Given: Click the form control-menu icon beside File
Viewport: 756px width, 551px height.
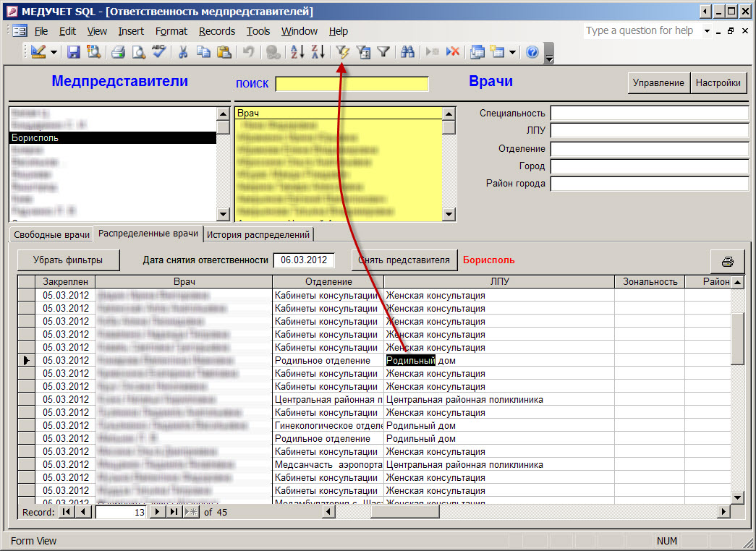Looking at the screenshot, I should point(20,31).
